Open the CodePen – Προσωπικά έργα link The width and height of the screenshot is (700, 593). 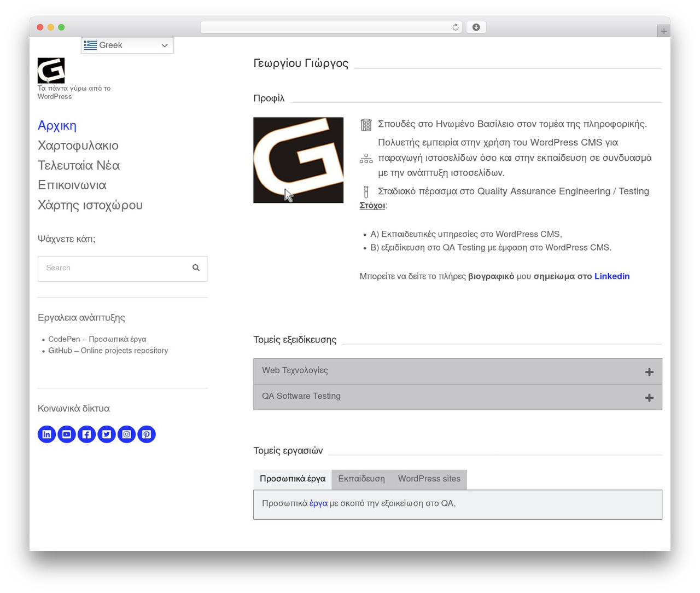(97, 339)
